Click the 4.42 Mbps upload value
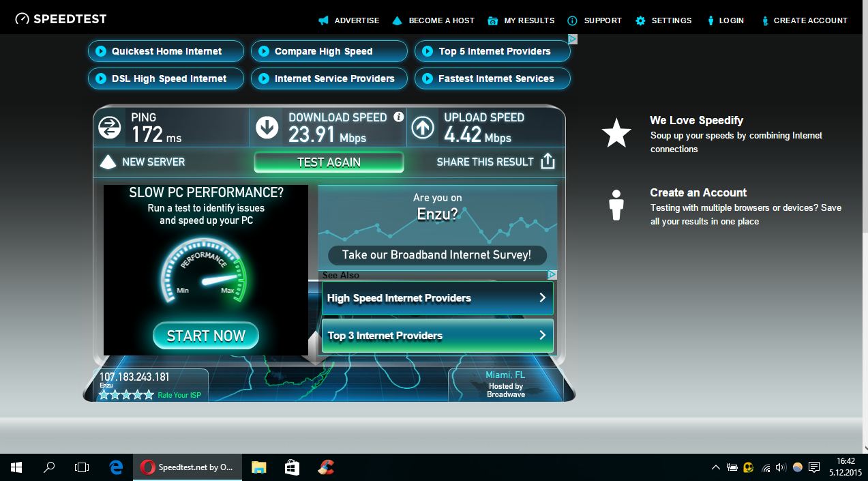Screen dimensions: 868x481 477,134
